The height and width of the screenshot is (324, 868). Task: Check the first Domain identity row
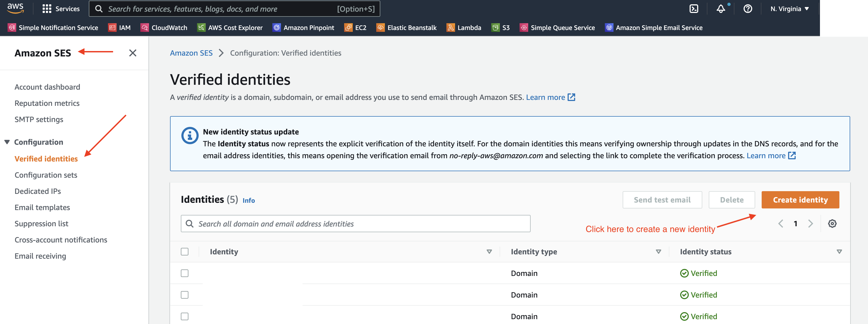(x=184, y=273)
